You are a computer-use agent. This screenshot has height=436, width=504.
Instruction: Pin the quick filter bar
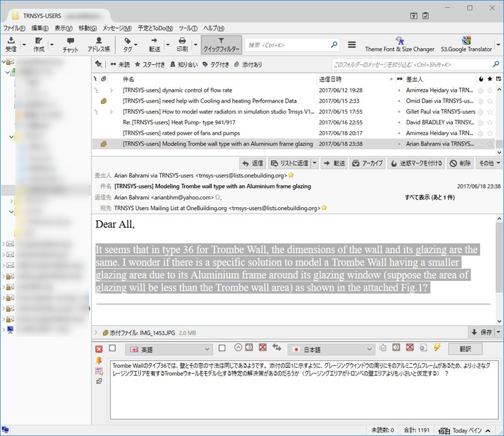pos(99,64)
